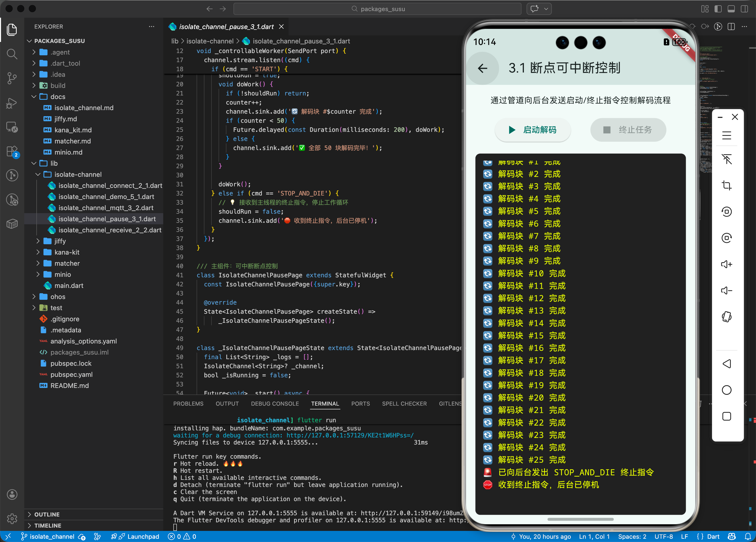
Task: Open the Search view in activity bar
Action: (12, 54)
